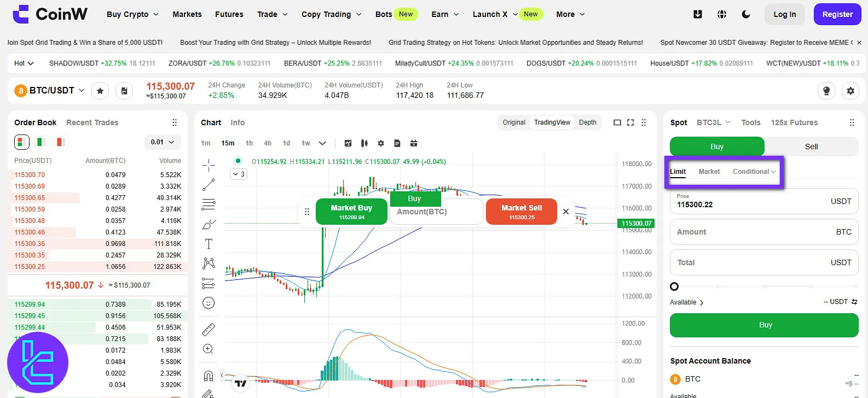Click the Register button

click(x=837, y=14)
